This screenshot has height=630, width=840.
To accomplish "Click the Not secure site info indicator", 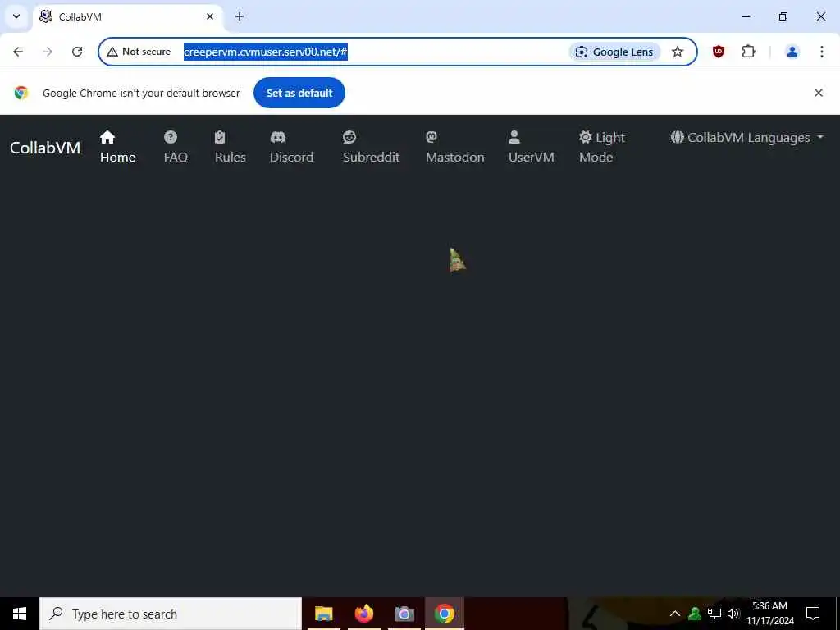I will coord(139,52).
